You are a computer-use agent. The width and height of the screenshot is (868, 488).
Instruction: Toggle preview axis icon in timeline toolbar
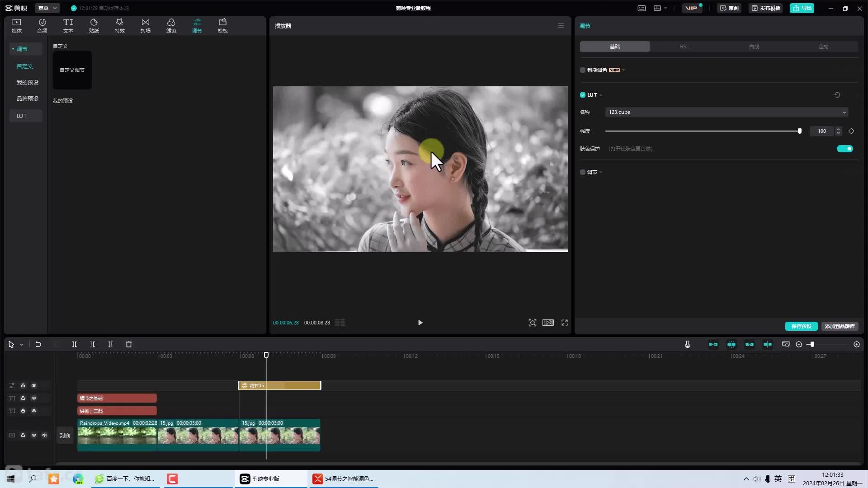pyautogui.click(x=768, y=344)
